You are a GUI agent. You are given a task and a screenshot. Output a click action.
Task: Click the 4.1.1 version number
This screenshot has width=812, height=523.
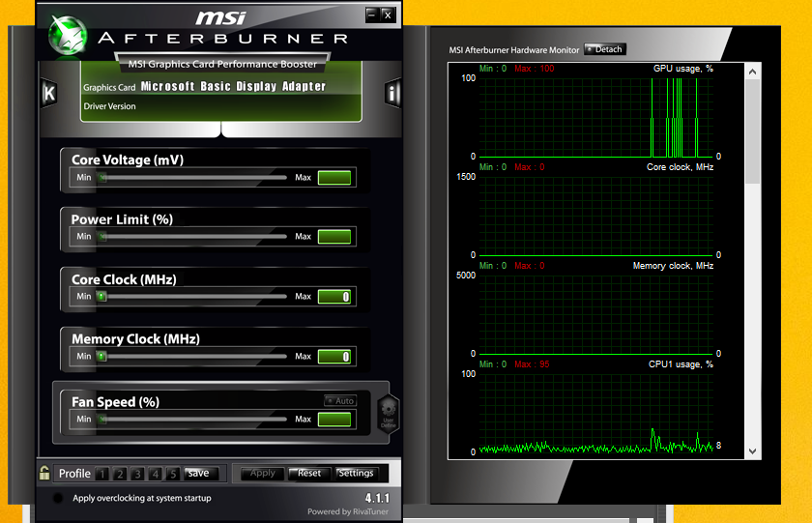coord(377,498)
